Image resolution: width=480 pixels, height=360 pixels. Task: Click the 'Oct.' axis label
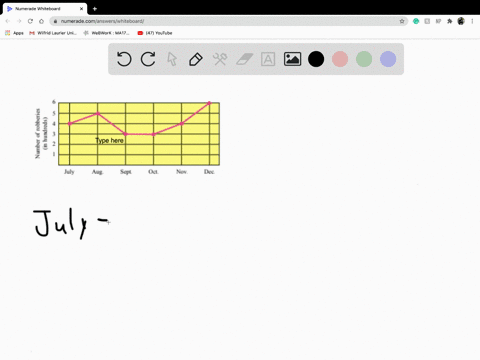(153, 172)
